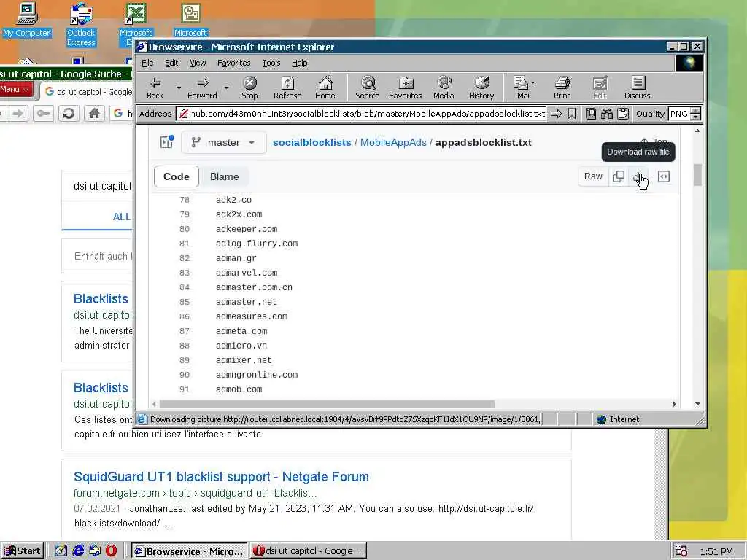Open the master branch dropdown
The width and height of the screenshot is (747, 560).
pyautogui.click(x=223, y=142)
